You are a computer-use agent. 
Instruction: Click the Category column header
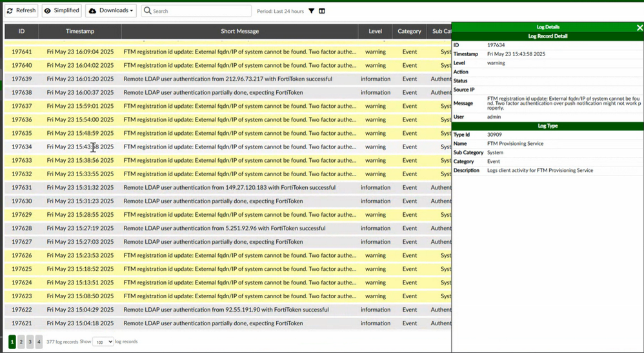tap(409, 31)
